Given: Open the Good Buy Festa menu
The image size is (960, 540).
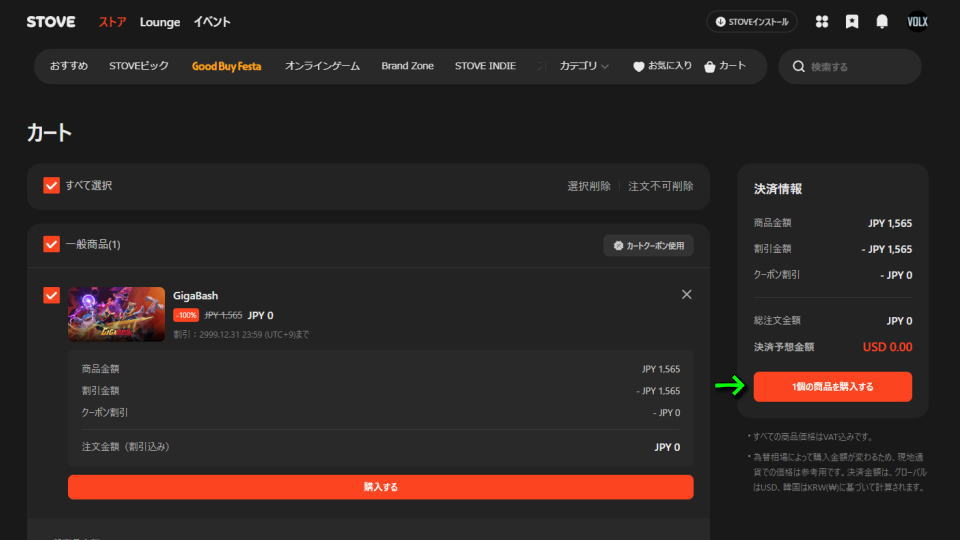Looking at the screenshot, I should (226, 66).
